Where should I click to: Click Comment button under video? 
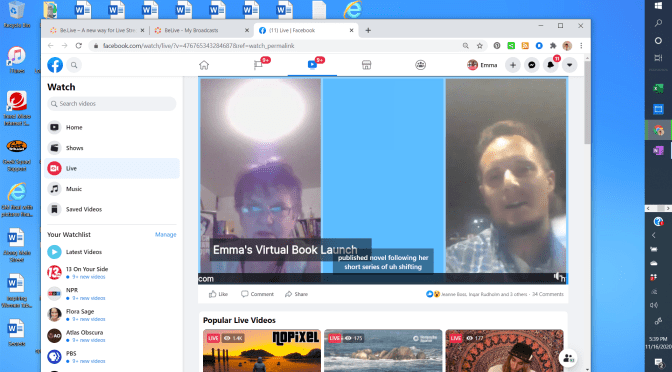click(x=257, y=294)
